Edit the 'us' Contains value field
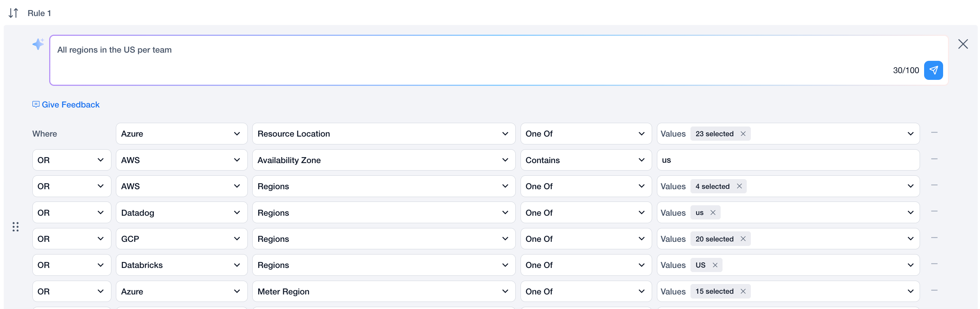 coord(787,160)
